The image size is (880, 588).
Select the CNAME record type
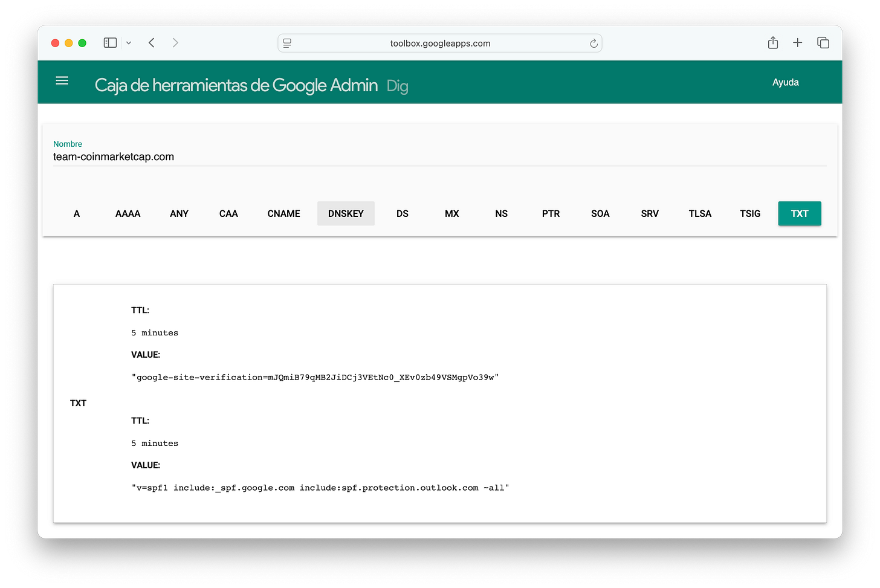[x=284, y=213]
